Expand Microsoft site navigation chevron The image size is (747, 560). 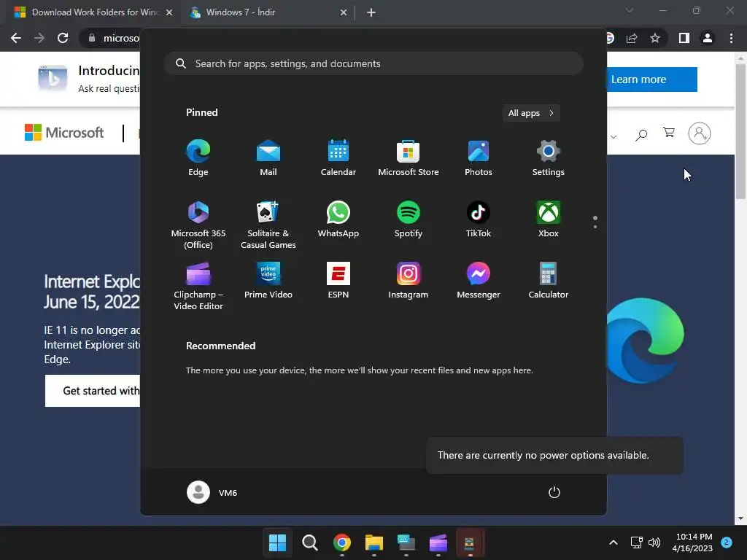coord(614,136)
